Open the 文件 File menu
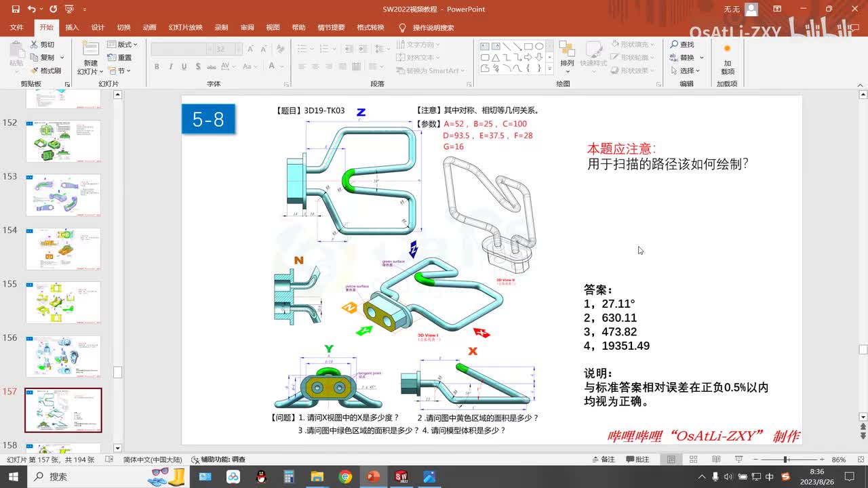The image size is (868, 488). pos(17,28)
